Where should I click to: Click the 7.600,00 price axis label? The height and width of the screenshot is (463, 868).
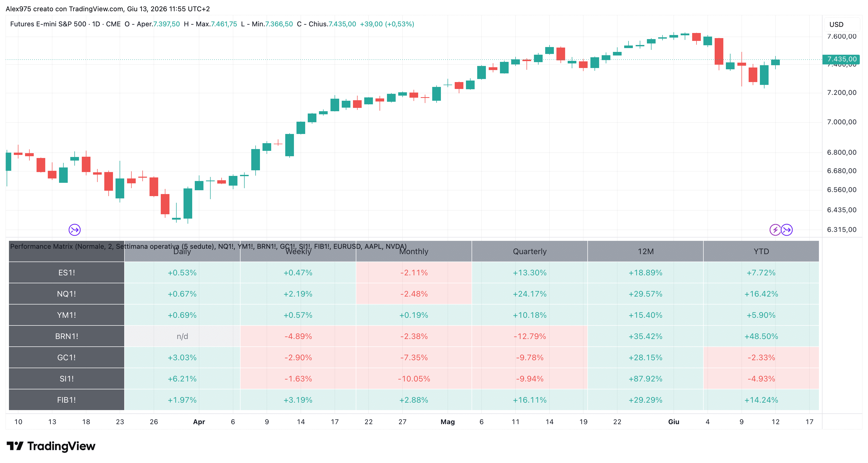(841, 36)
